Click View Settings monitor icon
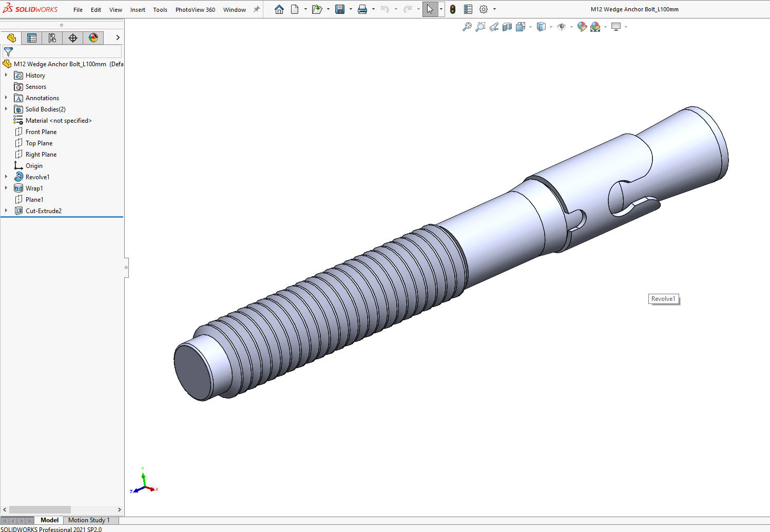This screenshot has width=770, height=532. pos(616,27)
